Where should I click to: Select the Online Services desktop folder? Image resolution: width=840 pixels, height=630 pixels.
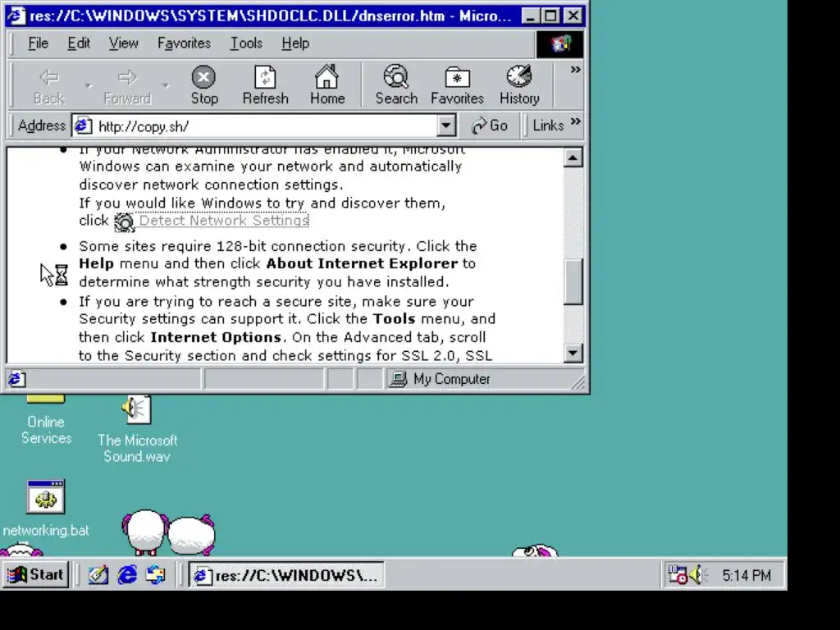click(46, 420)
